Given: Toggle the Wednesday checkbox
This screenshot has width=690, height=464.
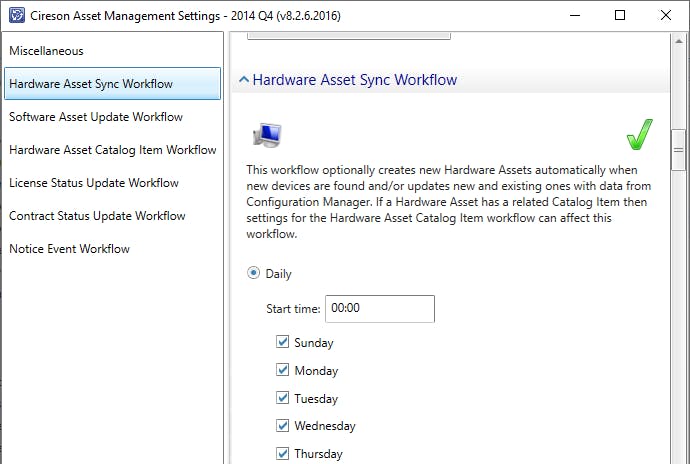Looking at the screenshot, I should point(283,426).
